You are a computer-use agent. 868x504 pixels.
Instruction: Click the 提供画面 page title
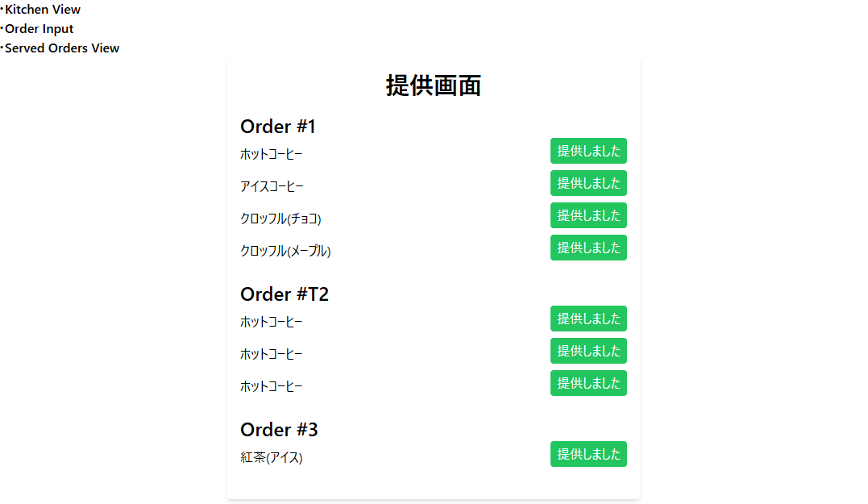pos(434,85)
